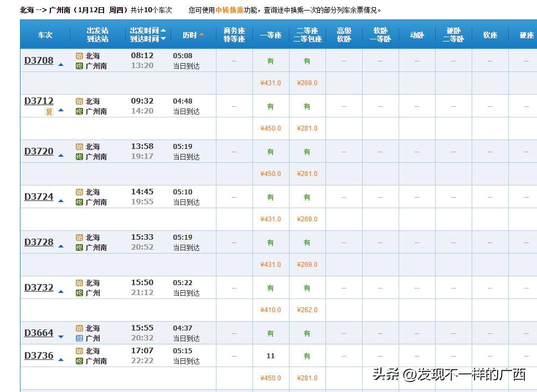Viewport: 537px width, 392px height.
Task: Collapse price details for train D3708
Action: click(x=61, y=65)
